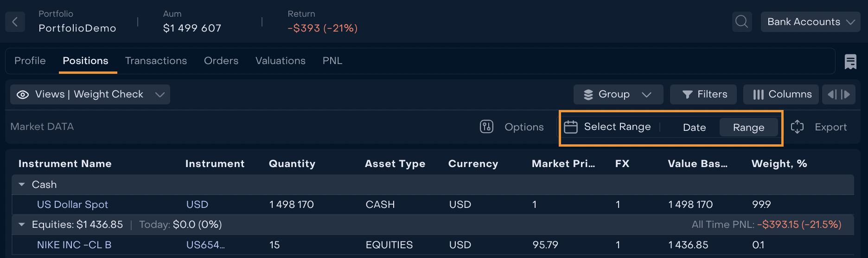Open the PNL tab
Screen dimensions: 868x258
[332, 61]
